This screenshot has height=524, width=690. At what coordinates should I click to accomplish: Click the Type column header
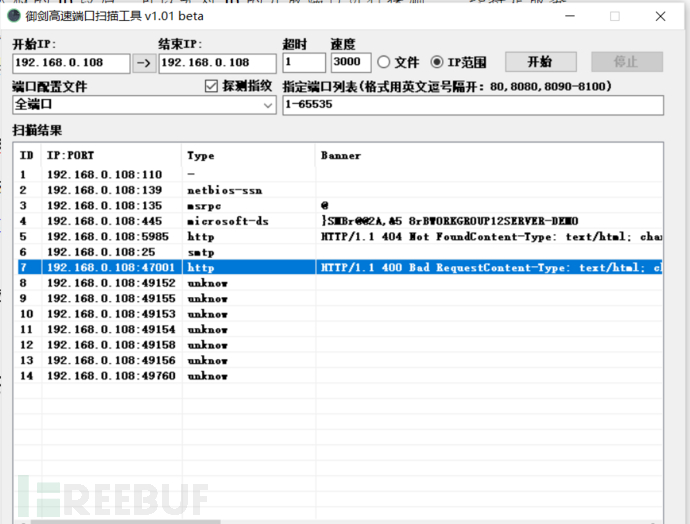point(248,155)
